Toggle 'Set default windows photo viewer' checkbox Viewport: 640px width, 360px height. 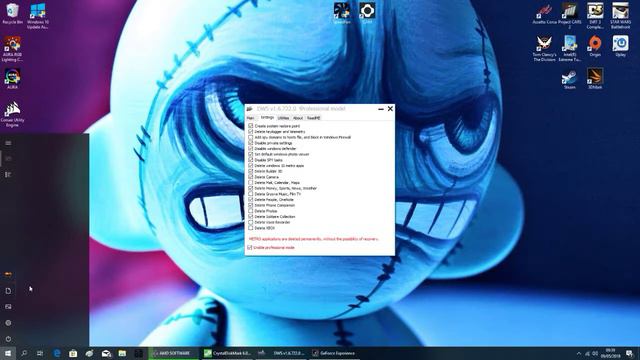[251, 154]
